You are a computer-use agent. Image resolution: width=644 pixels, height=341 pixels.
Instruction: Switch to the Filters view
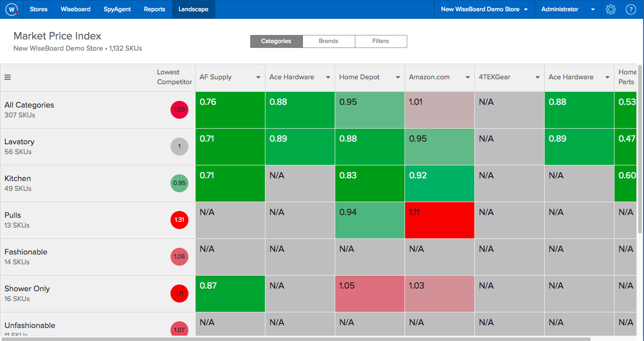coord(380,41)
